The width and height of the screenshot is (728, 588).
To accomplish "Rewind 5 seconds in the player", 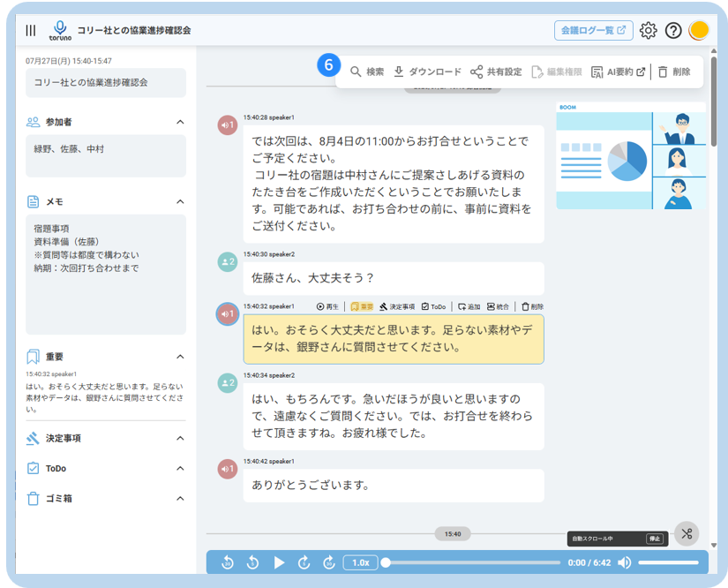I will (252, 562).
